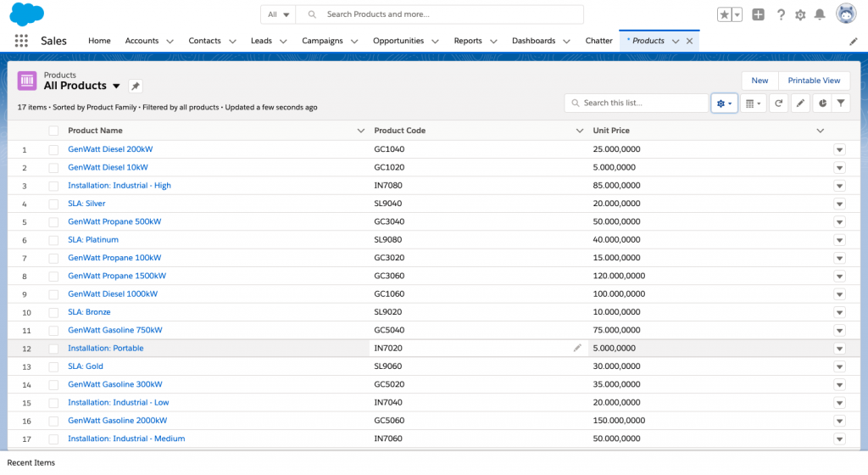Image resolution: width=868 pixels, height=475 pixels.
Task: Show the charts panel icon
Action: [822, 103]
